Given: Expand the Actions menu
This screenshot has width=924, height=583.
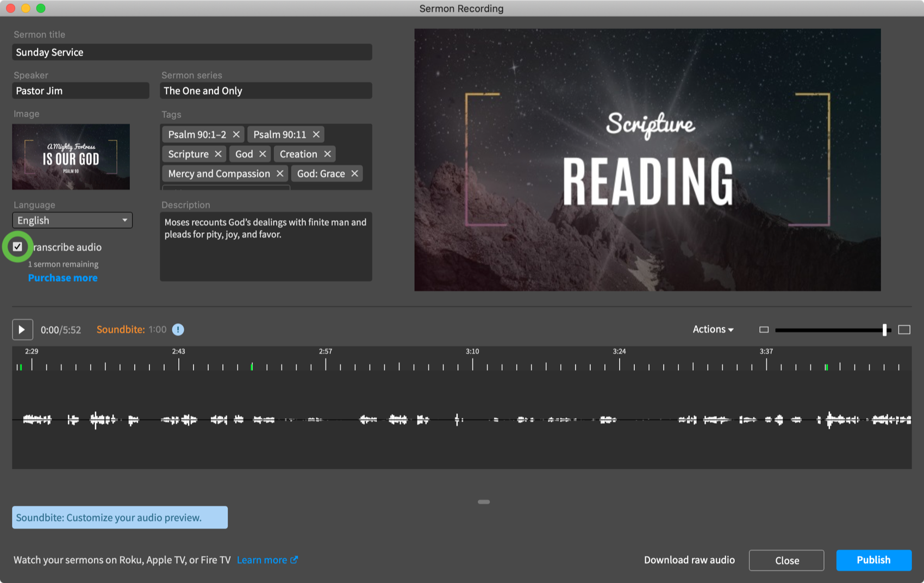Looking at the screenshot, I should point(713,330).
